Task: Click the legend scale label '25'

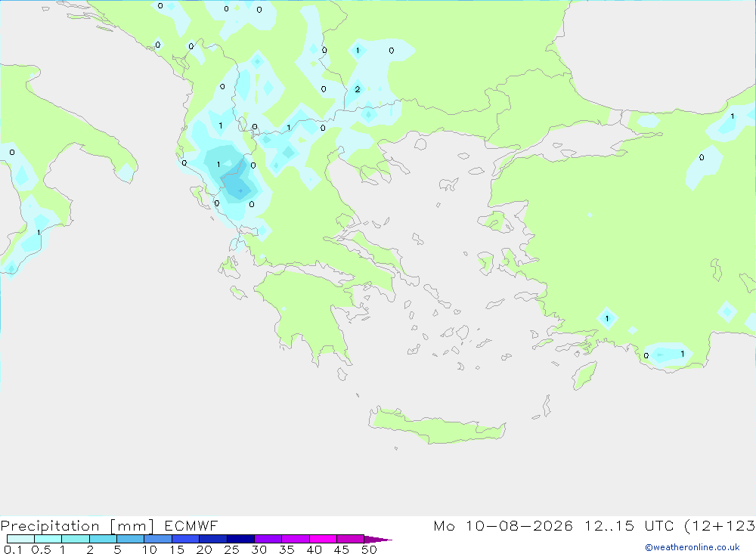Action: [231, 549]
